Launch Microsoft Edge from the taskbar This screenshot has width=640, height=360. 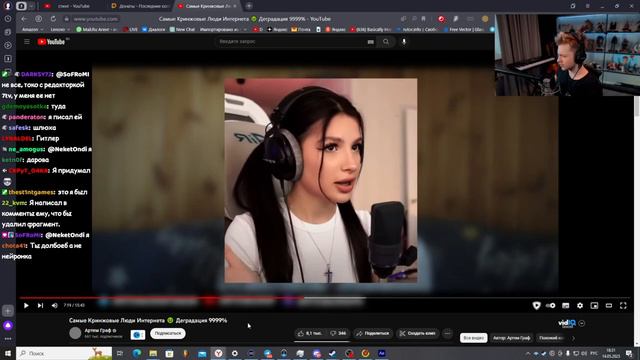137,353
